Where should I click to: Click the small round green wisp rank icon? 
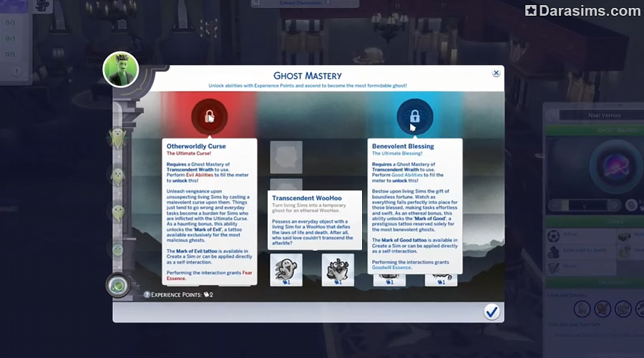coord(118,249)
